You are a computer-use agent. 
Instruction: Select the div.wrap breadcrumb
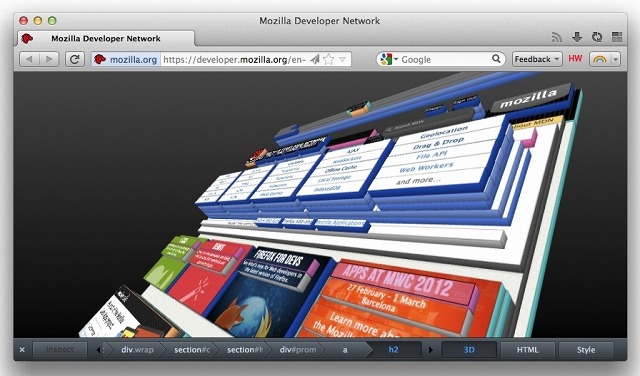coord(137,350)
